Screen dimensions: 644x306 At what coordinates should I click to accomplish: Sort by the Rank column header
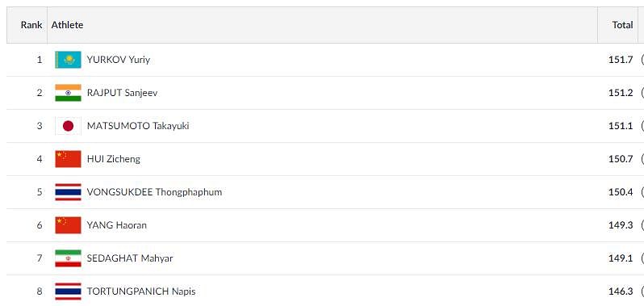point(31,25)
